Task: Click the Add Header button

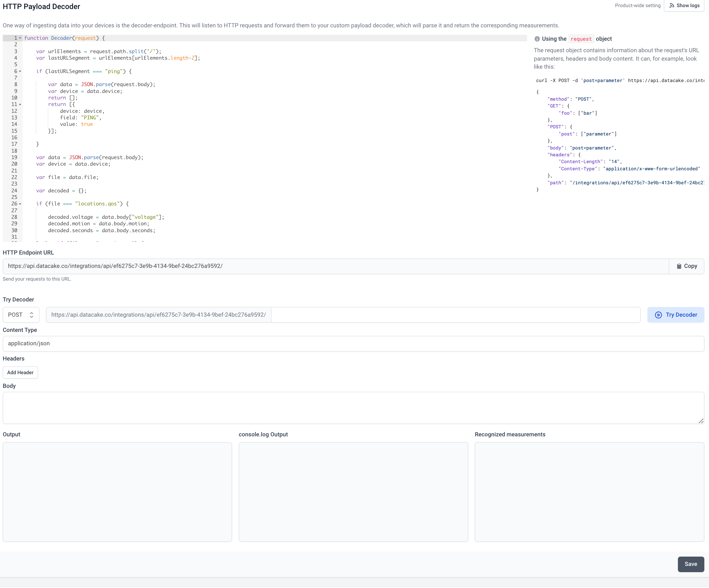Action: (20, 372)
